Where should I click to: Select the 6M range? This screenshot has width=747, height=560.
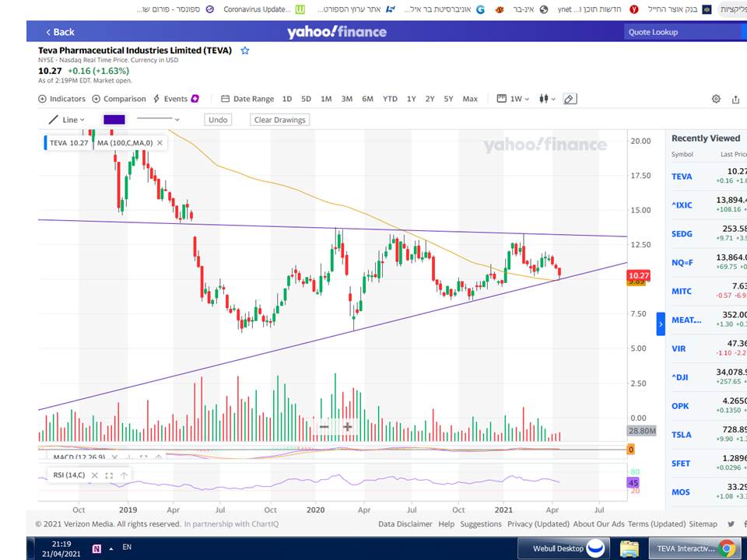(367, 99)
